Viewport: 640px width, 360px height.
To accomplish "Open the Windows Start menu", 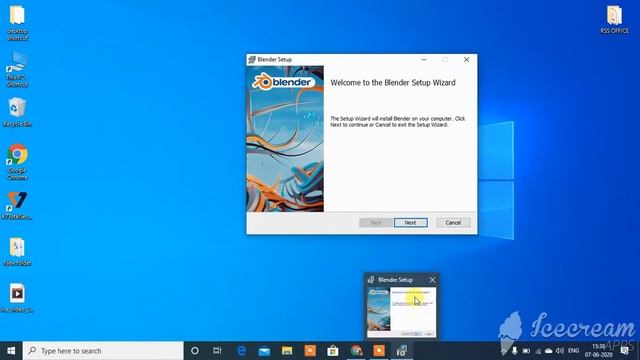I will click(11, 351).
